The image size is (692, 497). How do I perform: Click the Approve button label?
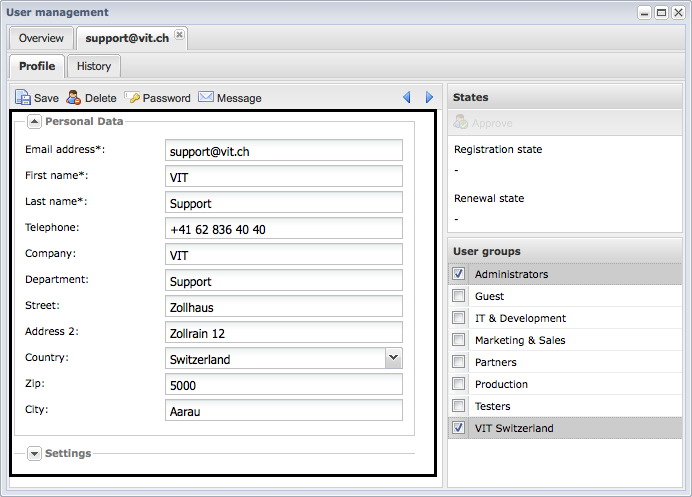point(492,123)
